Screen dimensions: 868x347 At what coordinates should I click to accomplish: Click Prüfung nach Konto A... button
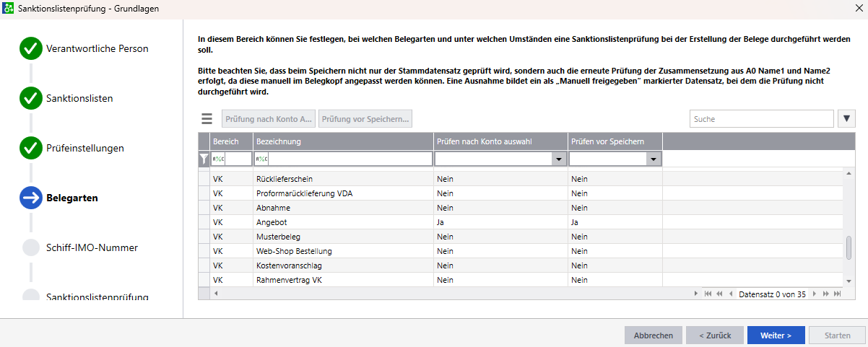pos(268,119)
